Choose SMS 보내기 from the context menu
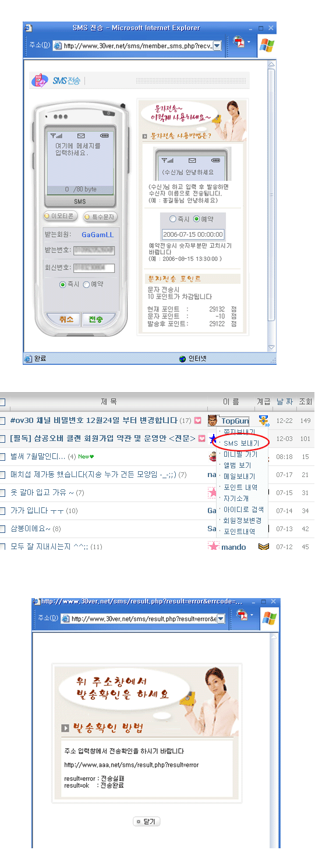Screen dimensions: 315x868 [241, 443]
